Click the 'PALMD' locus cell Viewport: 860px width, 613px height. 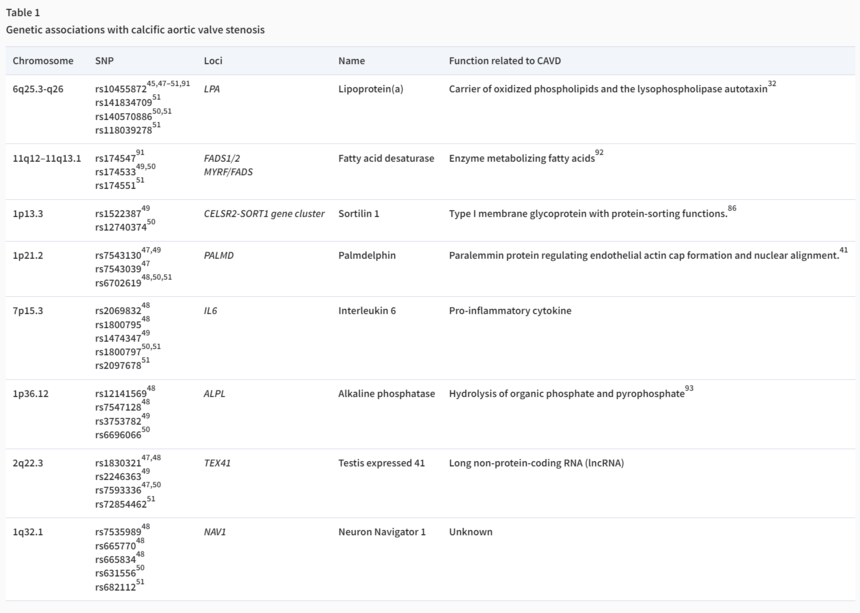[219, 256]
